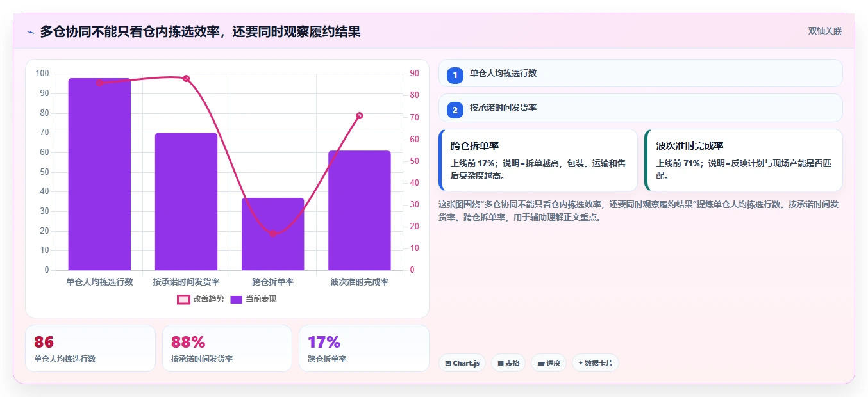Select list item 1 单仓人均拣选行数
Screen dimensions: 868x397
click(x=640, y=73)
